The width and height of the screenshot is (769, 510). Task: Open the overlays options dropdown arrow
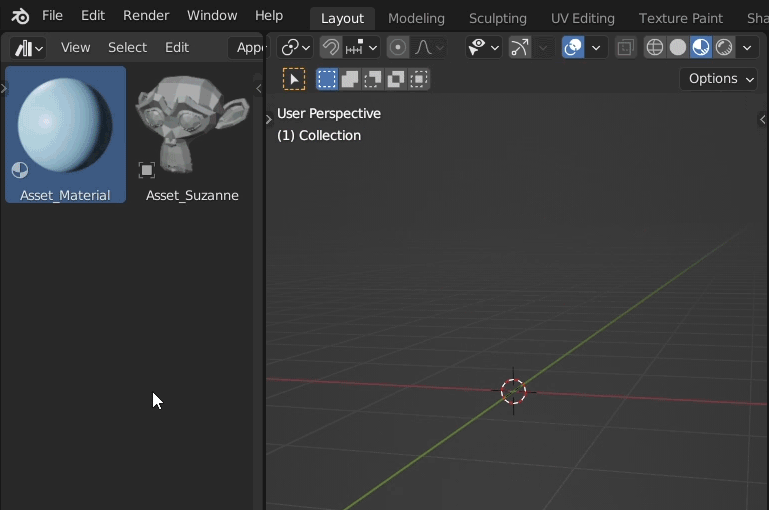click(x=596, y=48)
